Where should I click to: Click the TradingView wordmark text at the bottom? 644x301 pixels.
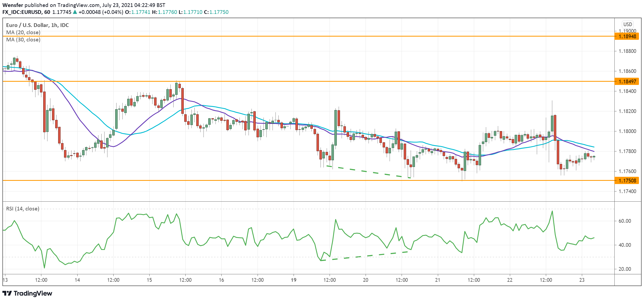pyautogui.click(x=33, y=293)
